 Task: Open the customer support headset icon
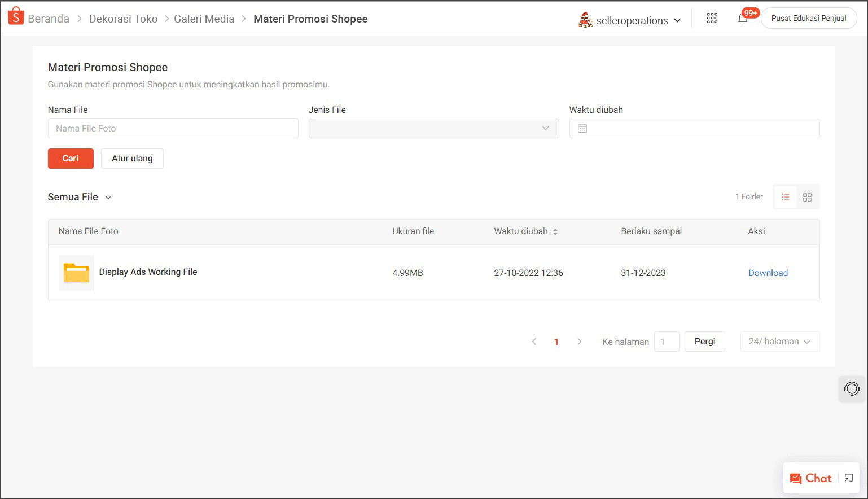(x=852, y=388)
